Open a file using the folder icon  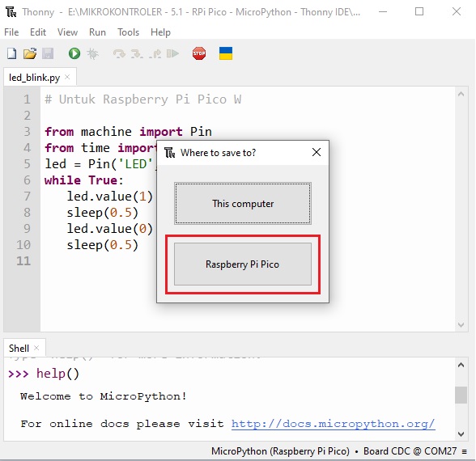point(30,53)
